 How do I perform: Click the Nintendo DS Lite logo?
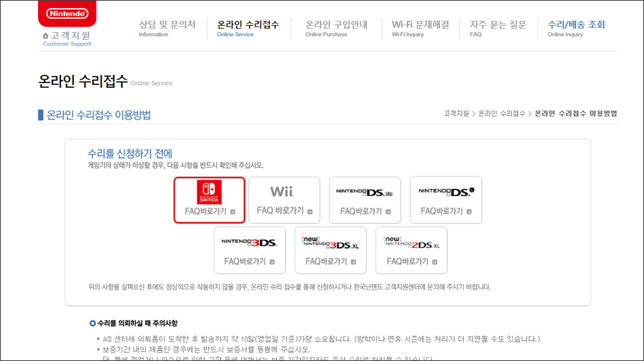coord(364,192)
